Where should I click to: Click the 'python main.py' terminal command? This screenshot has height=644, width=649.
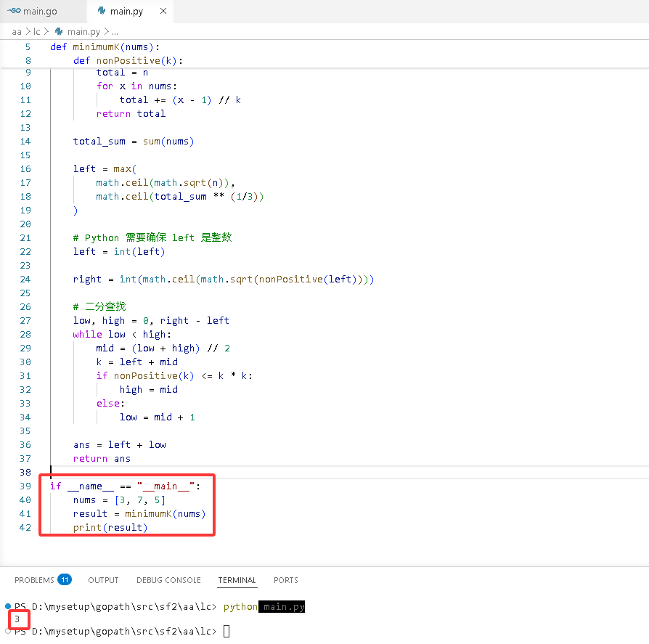coord(264,607)
